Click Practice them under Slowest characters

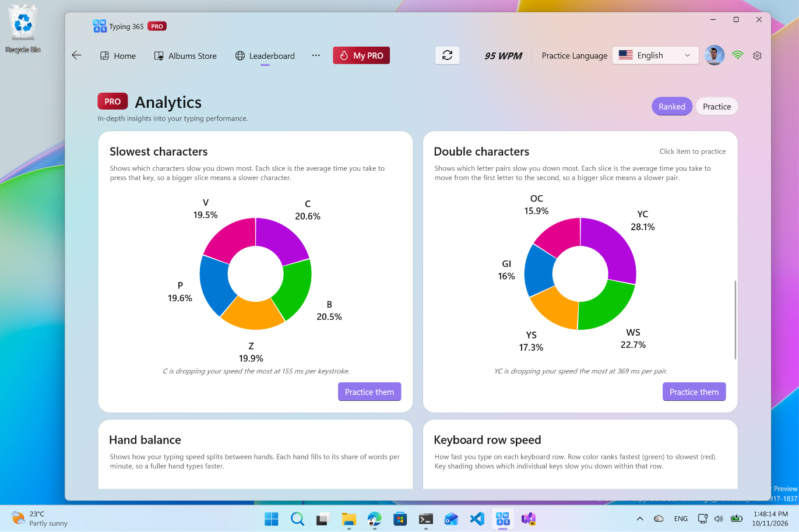pyautogui.click(x=369, y=392)
